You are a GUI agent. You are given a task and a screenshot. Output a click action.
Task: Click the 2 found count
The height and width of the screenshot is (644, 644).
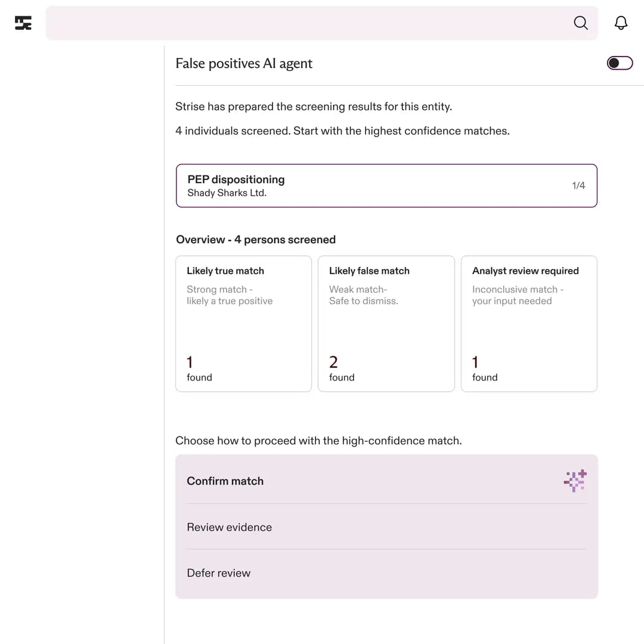pos(341,369)
